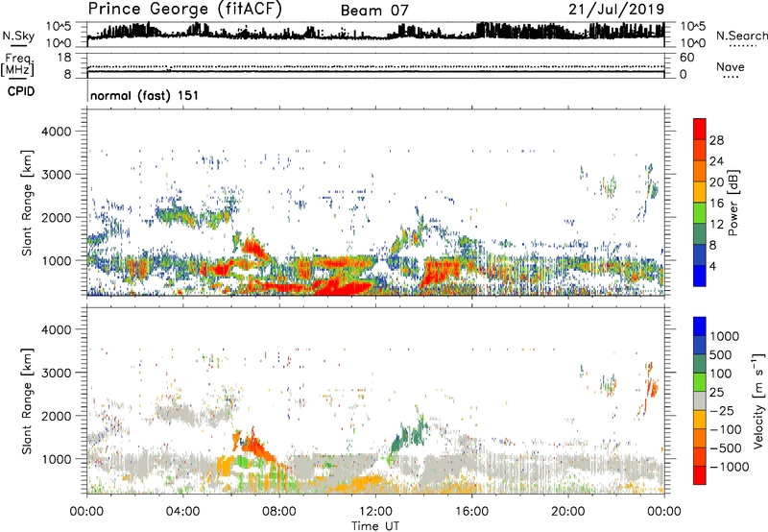Click the grey band of velocity colorbar
The image size is (768, 532).
[x=700, y=400]
